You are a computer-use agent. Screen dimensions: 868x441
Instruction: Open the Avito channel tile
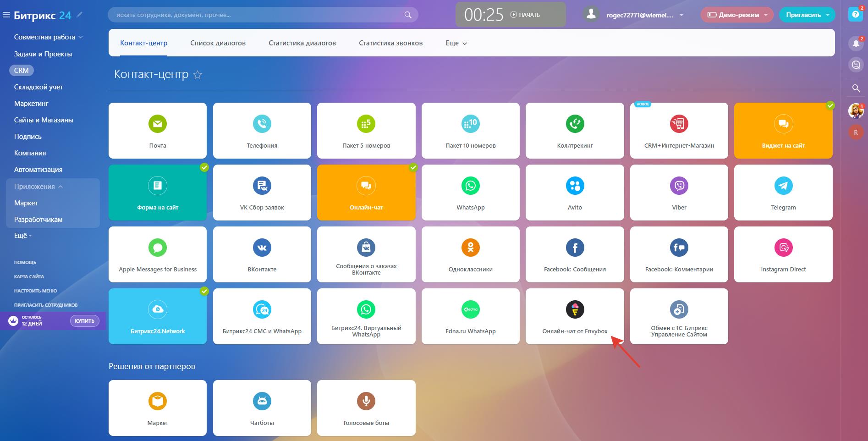[575, 193]
